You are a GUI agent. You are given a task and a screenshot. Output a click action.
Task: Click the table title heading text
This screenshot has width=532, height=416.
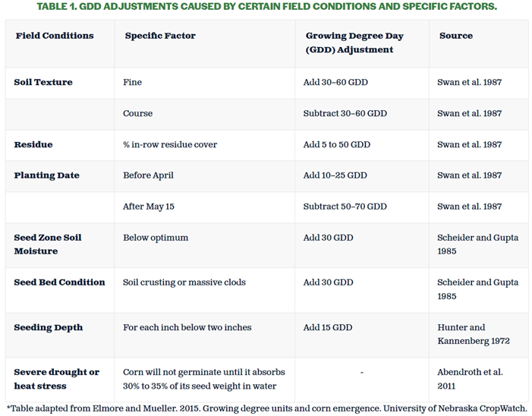266,7
